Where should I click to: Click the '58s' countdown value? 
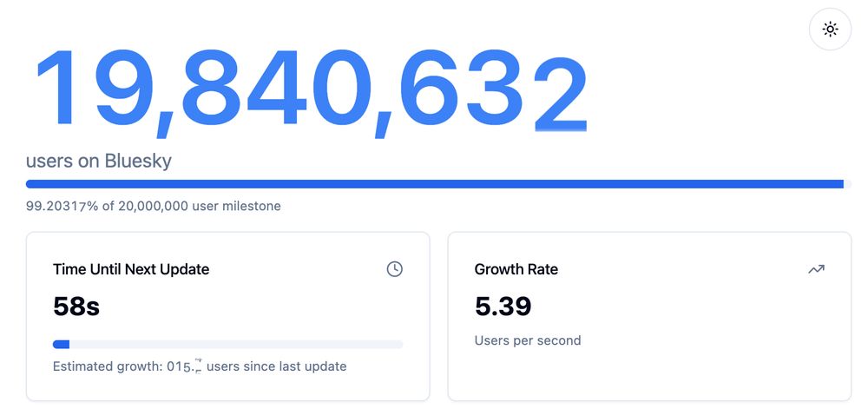point(76,306)
